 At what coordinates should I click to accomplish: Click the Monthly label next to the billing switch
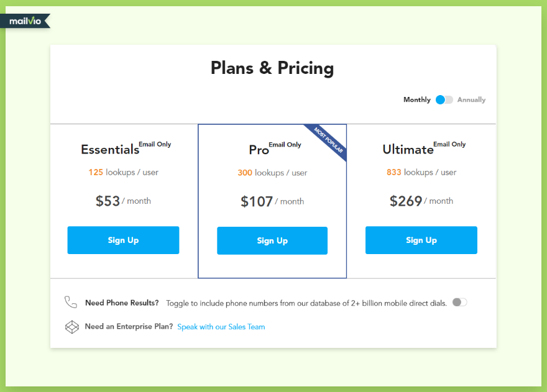coord(416,99)
